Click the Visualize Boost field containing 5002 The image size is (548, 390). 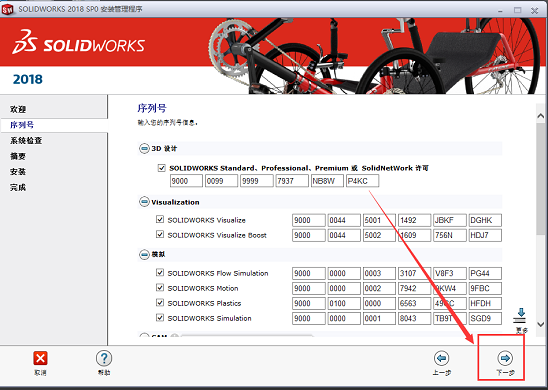point(379,235)
